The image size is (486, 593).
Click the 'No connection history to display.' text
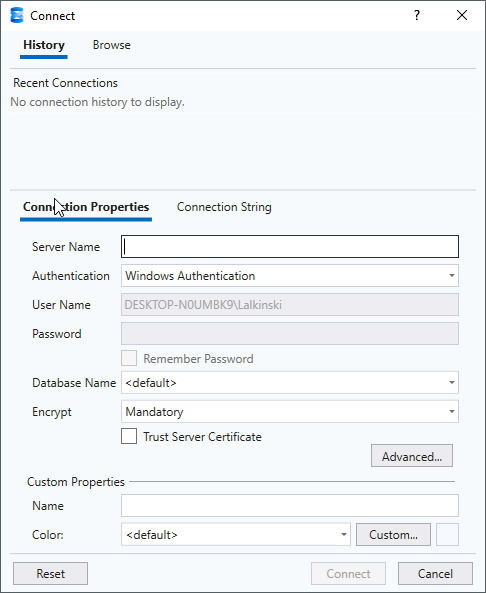point(98,102)
